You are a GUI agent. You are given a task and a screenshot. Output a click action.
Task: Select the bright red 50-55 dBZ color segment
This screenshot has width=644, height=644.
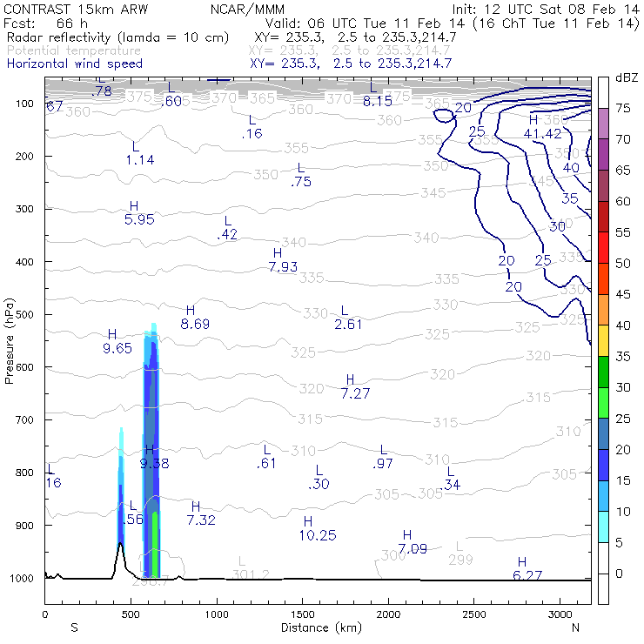tap(603, 248)
